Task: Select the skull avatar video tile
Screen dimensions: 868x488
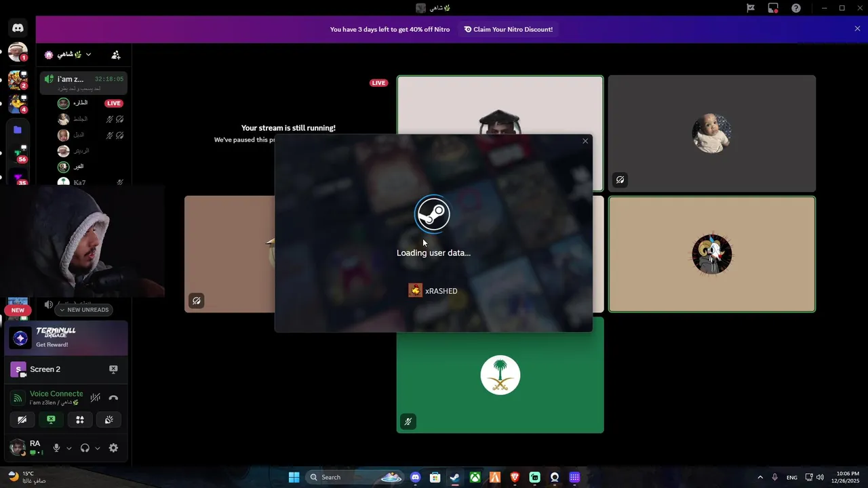Action: point(711,254)
